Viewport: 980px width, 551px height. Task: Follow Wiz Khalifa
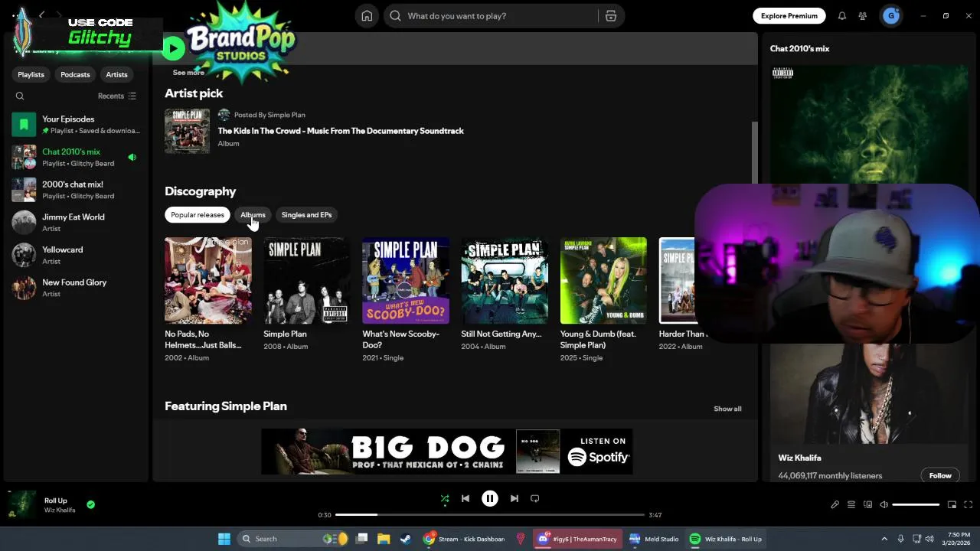pos(940,475)
